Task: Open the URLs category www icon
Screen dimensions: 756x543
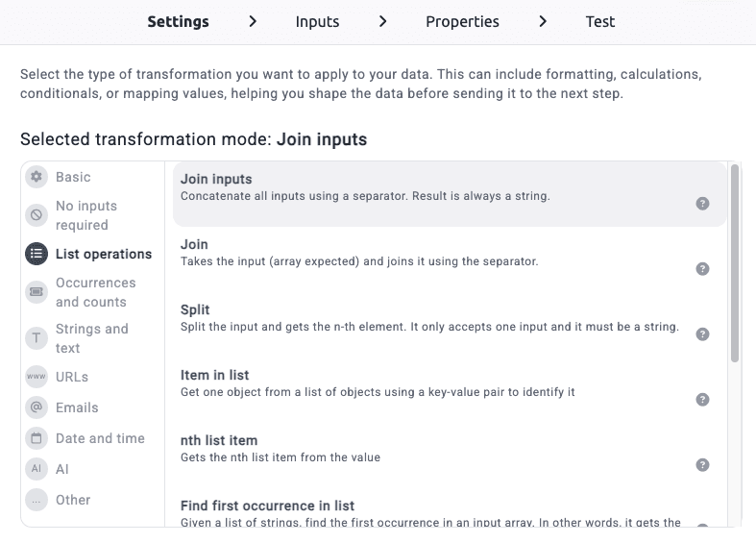Action: click(37, 377)
